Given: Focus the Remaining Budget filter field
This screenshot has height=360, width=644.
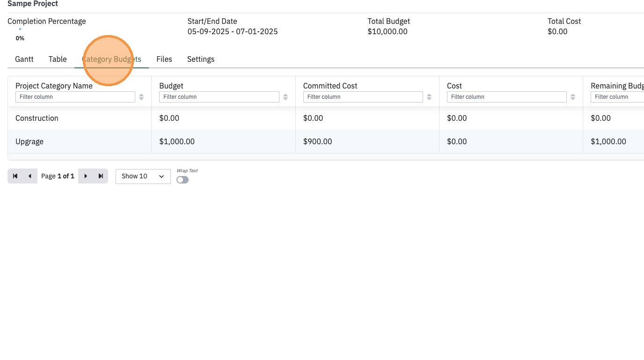Looking at the screenshot, I should pyautogui.click(x=617, y=97).
